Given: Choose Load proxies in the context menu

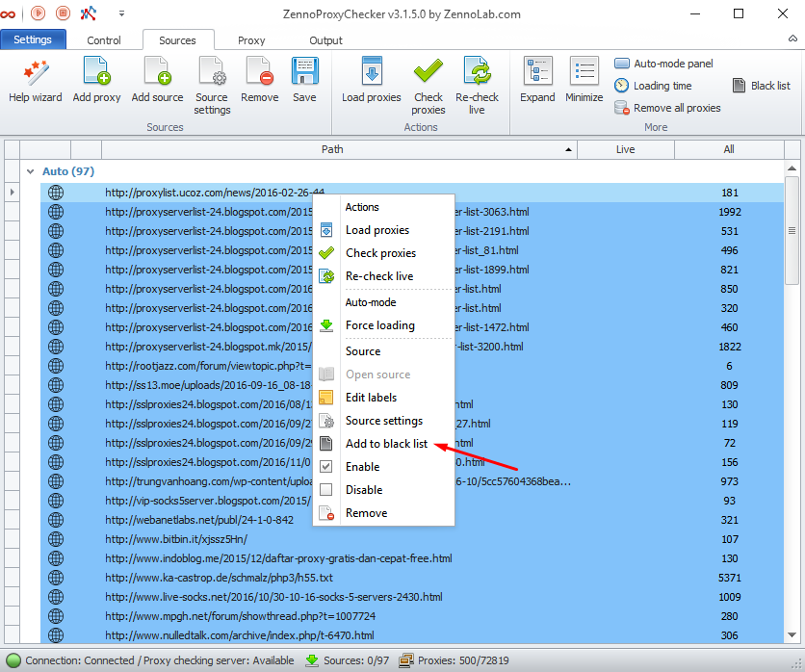Looking at the screenshot, I should click(x=384, y=230).
